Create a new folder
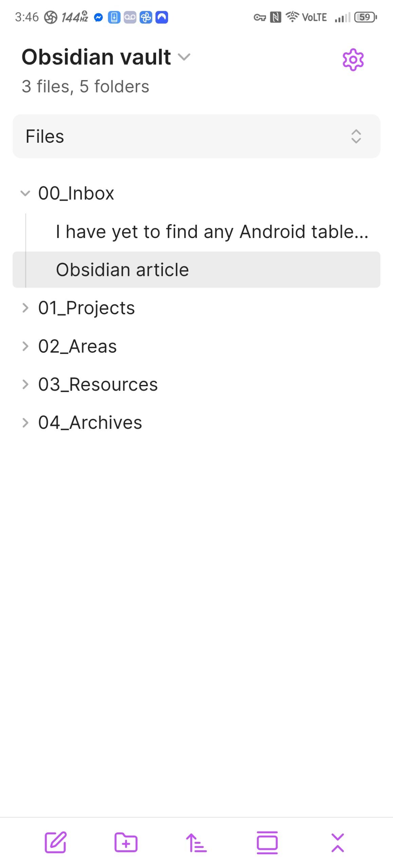Image resolution: width=393 pixels, height=868 pixels. (x=126, y=842)
